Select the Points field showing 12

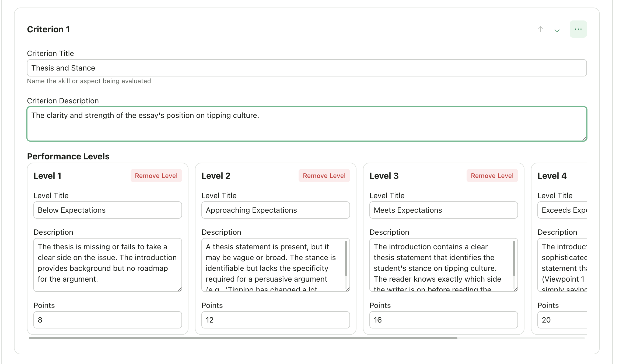275,320
